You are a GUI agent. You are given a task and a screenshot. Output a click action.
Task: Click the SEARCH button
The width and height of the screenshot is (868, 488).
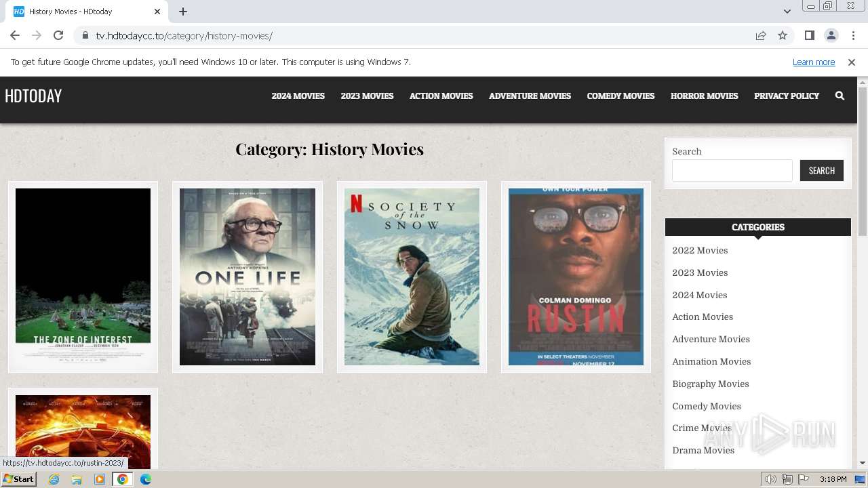click(821, 170)
